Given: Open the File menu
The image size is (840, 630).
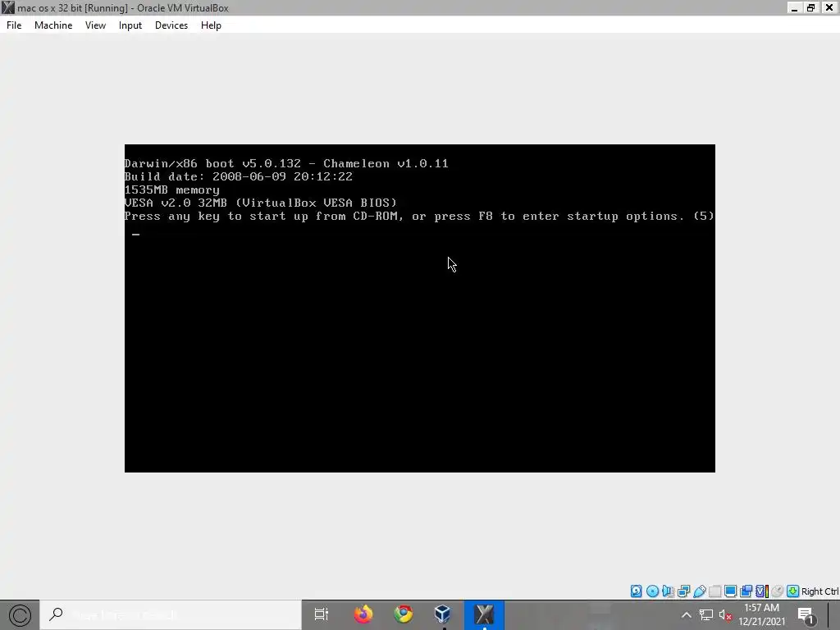Looking at the screenshot, I should tap(14, 25).
